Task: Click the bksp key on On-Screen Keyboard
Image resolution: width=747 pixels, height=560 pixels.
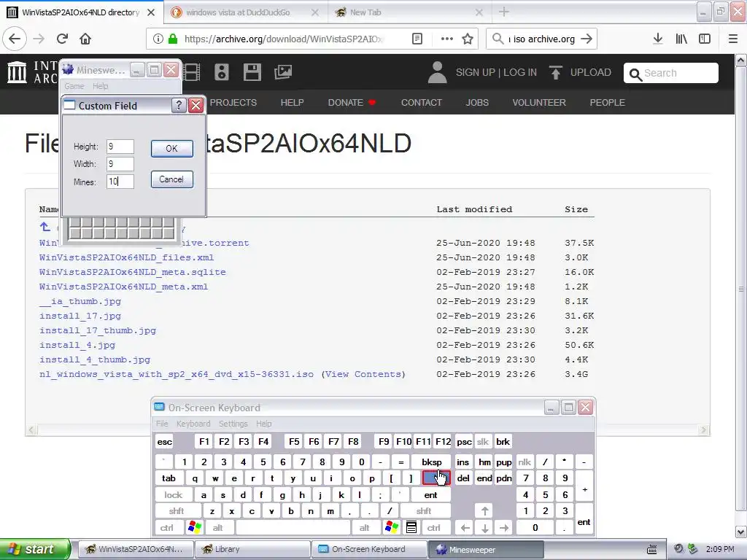Action: [432, 462]
